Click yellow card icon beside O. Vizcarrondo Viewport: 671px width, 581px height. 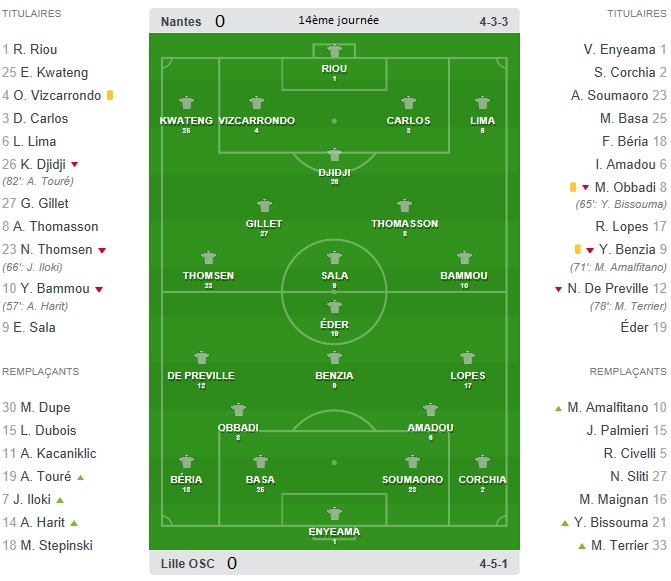[110, 95]
